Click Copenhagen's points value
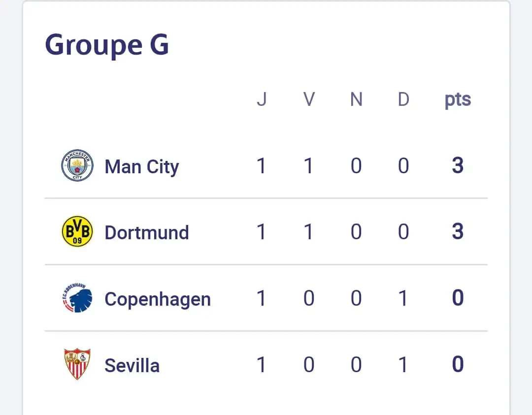Viewport: 532px width, 415px height. (x=458, y=298)
